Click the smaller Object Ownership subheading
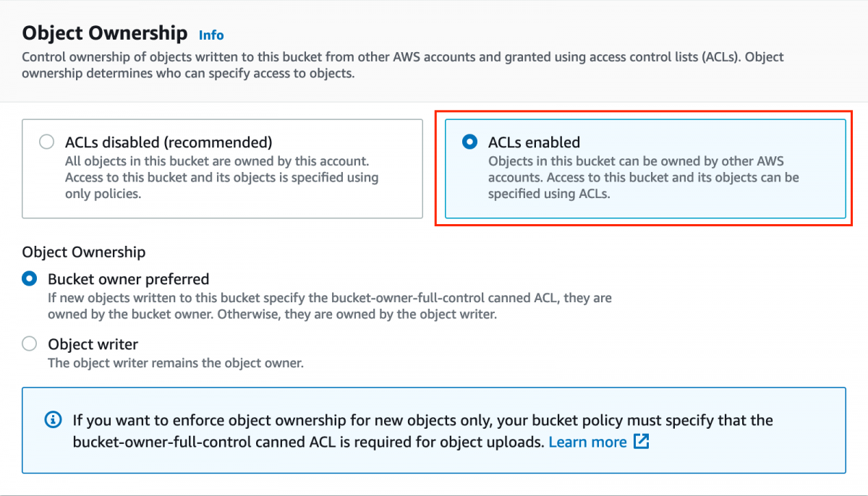Screen dimensions: 868x496 (84, 252)
